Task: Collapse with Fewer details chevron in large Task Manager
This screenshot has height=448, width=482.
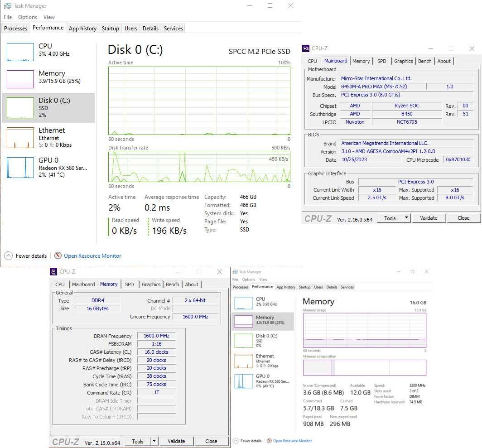Action: point(8,256)
